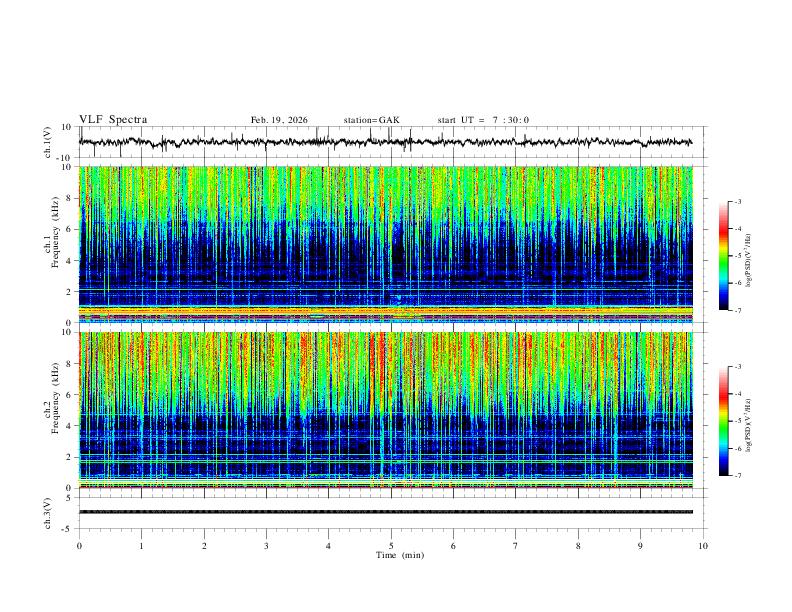Click the "-5" label on the ch.2 color bar

pyautogui.click(x=738, y=421)
